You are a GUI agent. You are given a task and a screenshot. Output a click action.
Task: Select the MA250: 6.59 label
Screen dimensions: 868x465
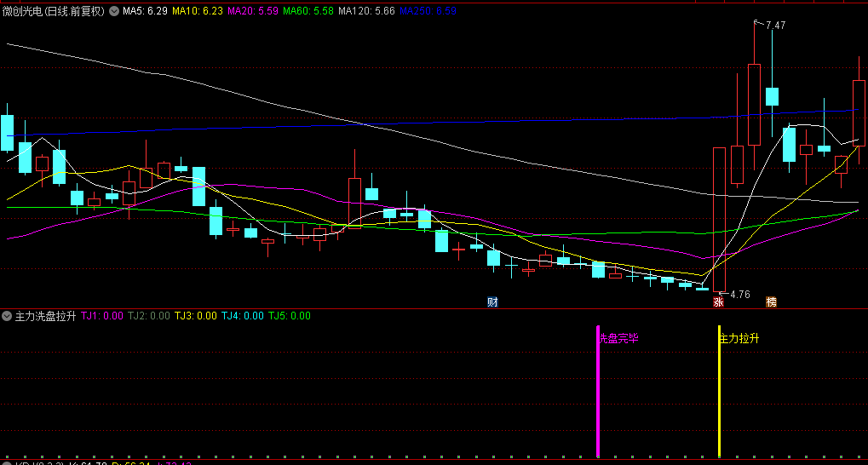pyautogui.click(x=428, y=10)
